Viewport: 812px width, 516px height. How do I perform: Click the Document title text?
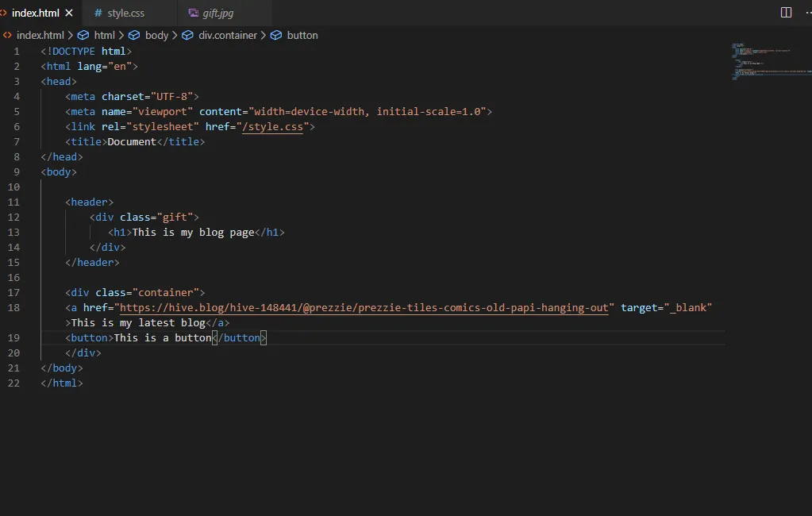click(x=132, y=141)
